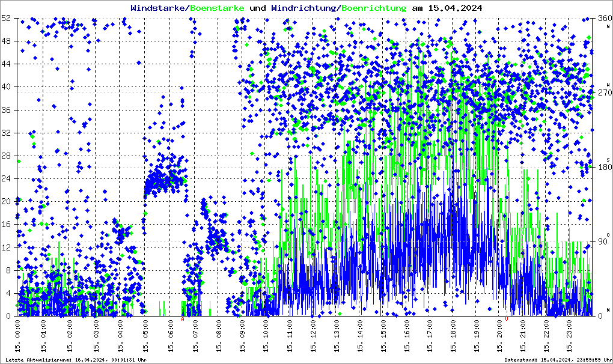The width and height of the screenshot is (613, 364).
Task: Click the "15. 05:00" time axis label
Action: (145, 336)
